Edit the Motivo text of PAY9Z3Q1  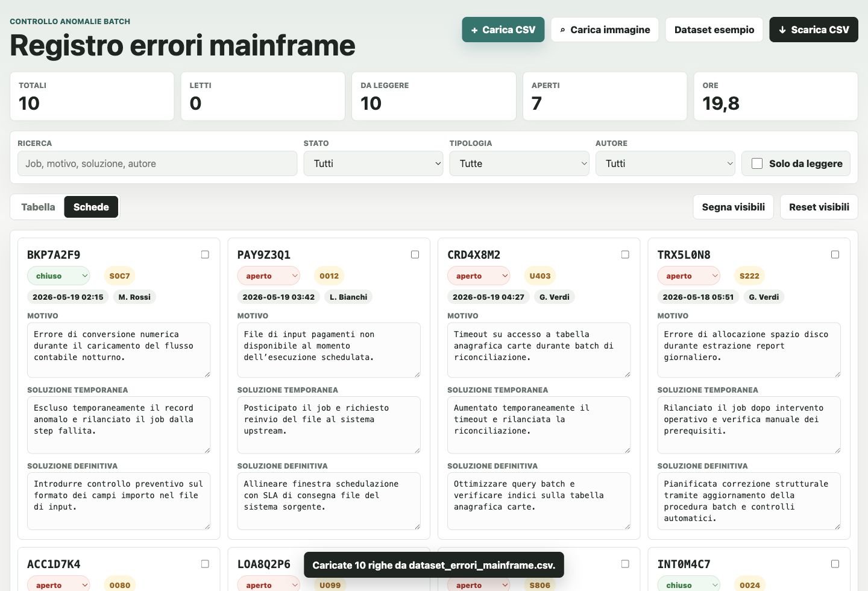329,350
